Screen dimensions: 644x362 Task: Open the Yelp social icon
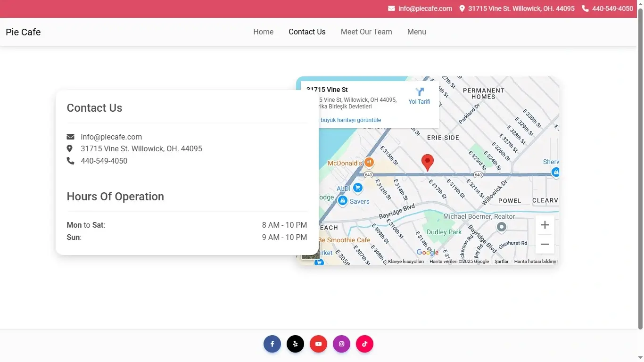click(295, 344)
